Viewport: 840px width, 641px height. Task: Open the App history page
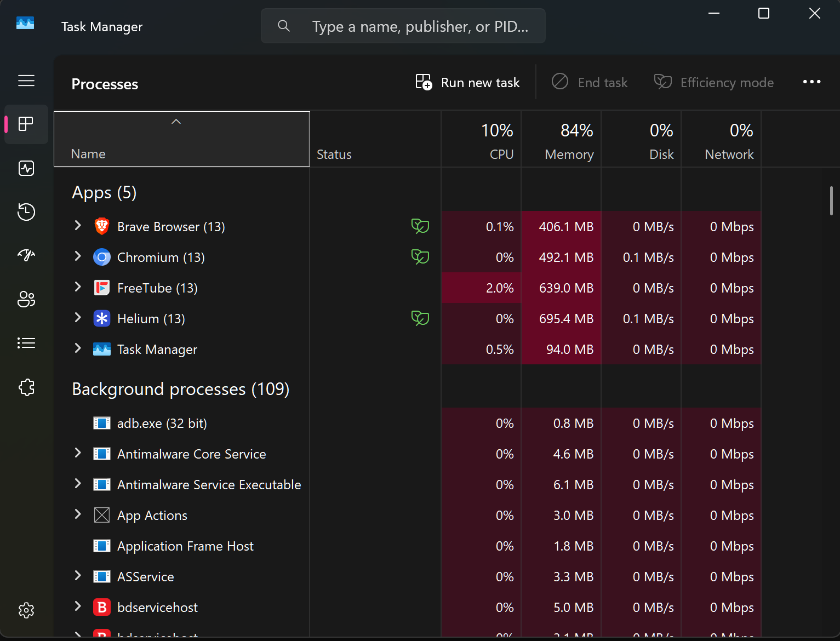[x=26, y=212]
